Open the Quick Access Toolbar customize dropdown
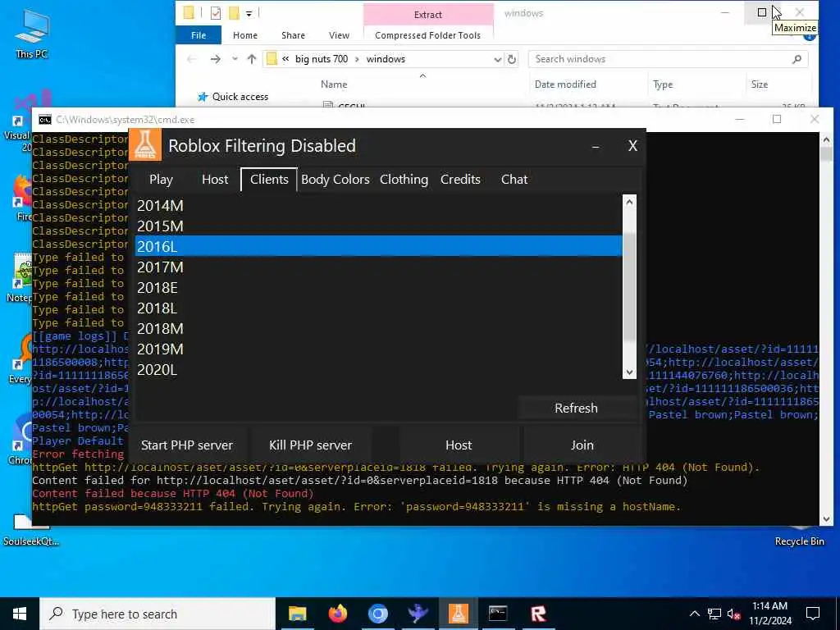 pyautogui.click(x=249, y=13)
